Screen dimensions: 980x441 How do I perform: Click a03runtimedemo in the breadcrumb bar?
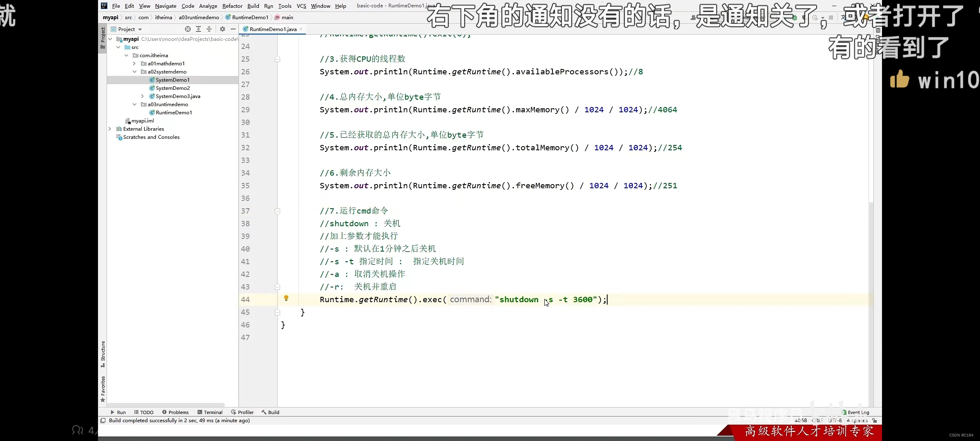click(x=199, y=18)
